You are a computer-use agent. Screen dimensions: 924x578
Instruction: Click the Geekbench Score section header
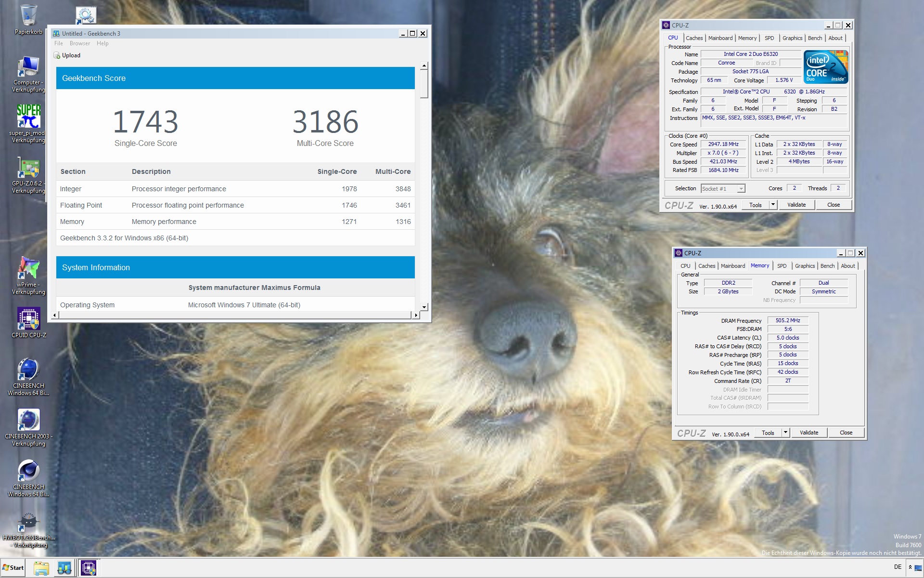[x=235, y=78]
